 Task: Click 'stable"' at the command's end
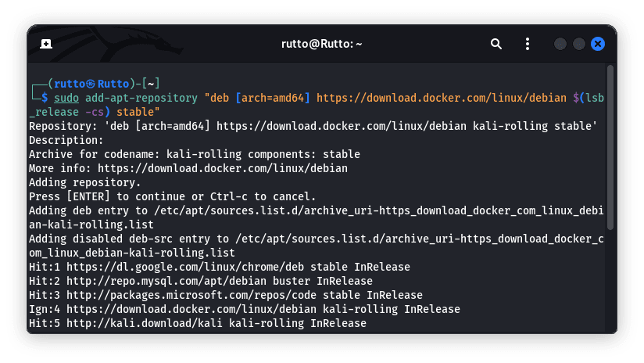point(138,112)
